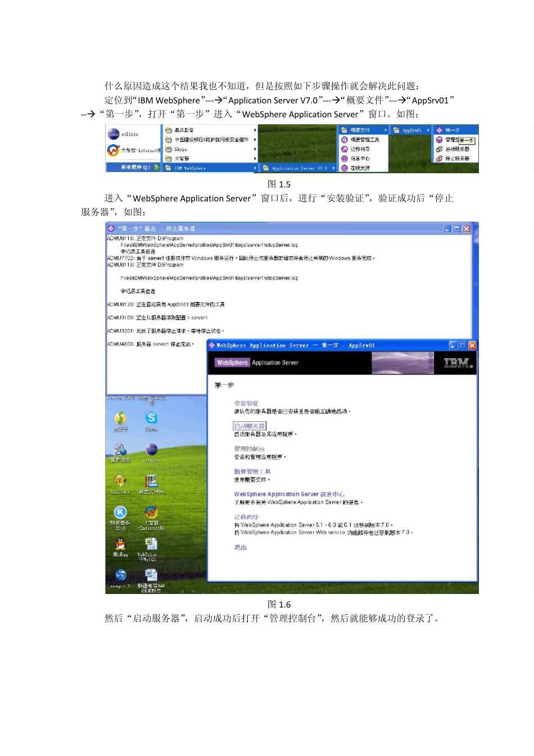This screenshot has height=756, width=534.
Task: Open 大智慧 Internet版 desktop icon
Action: [x=151, y=517]
